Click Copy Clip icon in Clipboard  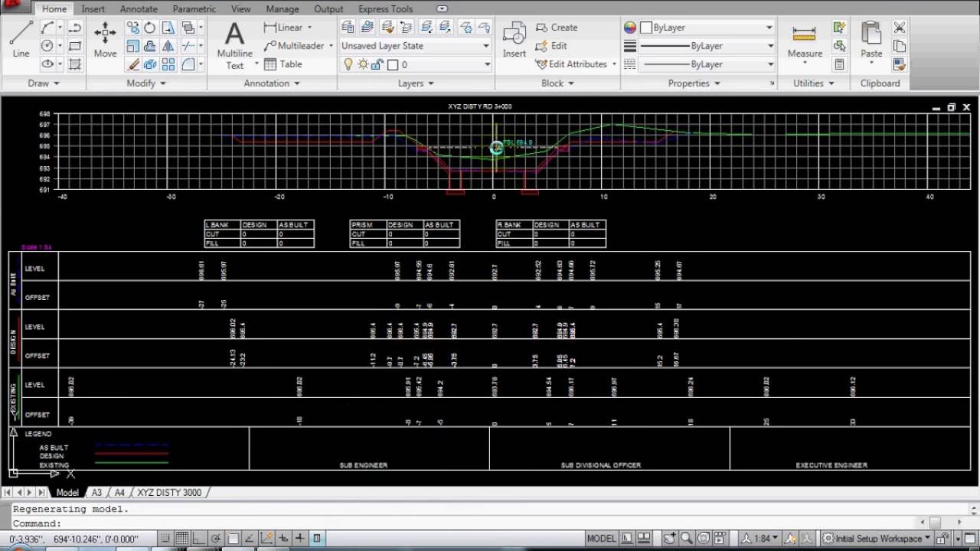900,46
